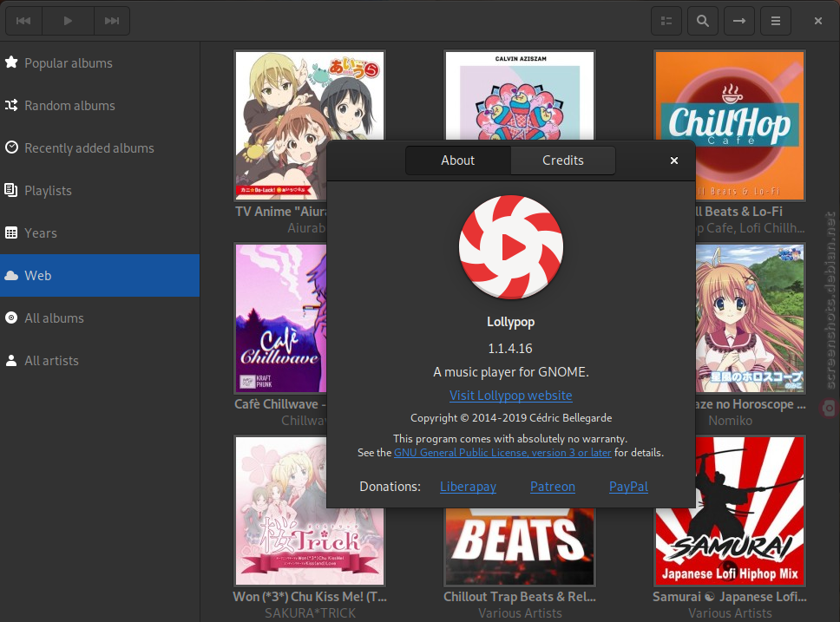Open GNU General Public License link

coord(502,453)
